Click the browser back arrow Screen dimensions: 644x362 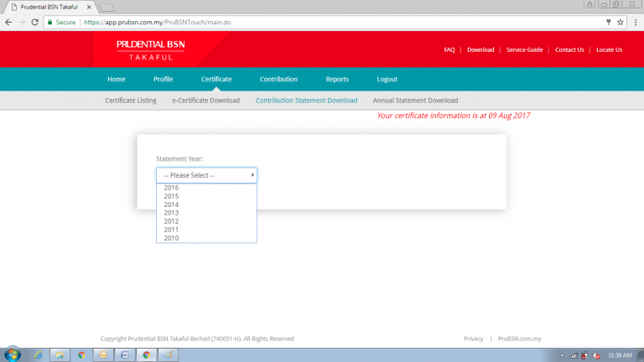8,22
